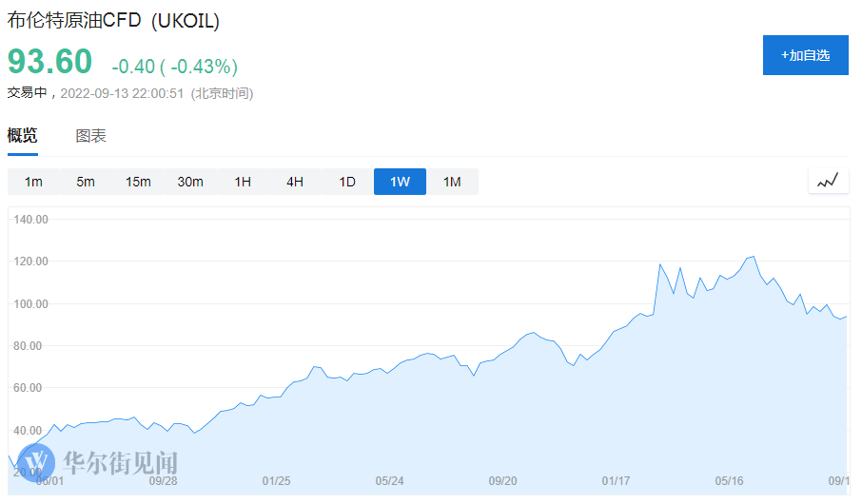Click the 60.00 y-axis label

pos(28,387)
